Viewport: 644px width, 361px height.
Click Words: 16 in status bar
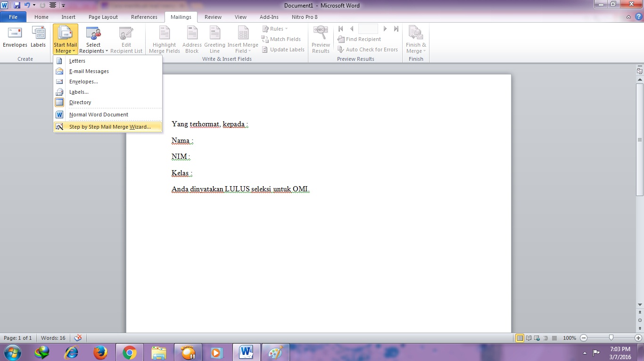(x=53, y=338)
